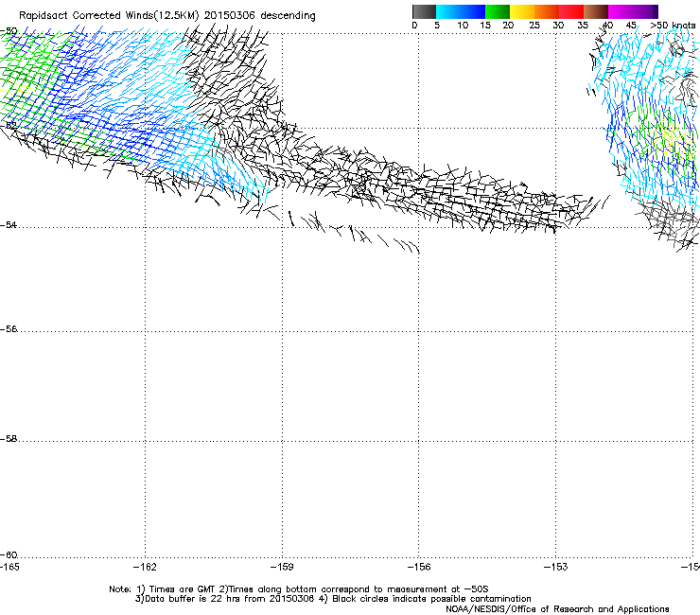Click the note "Black circles indicate possible contamination"

431,599
